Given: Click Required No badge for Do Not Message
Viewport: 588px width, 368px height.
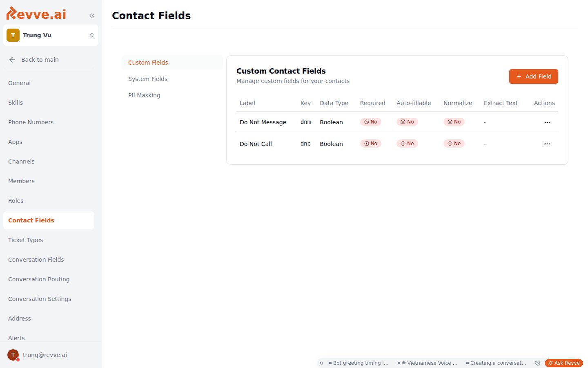Looking at the screenshot, I should click(x=371, y=122).
